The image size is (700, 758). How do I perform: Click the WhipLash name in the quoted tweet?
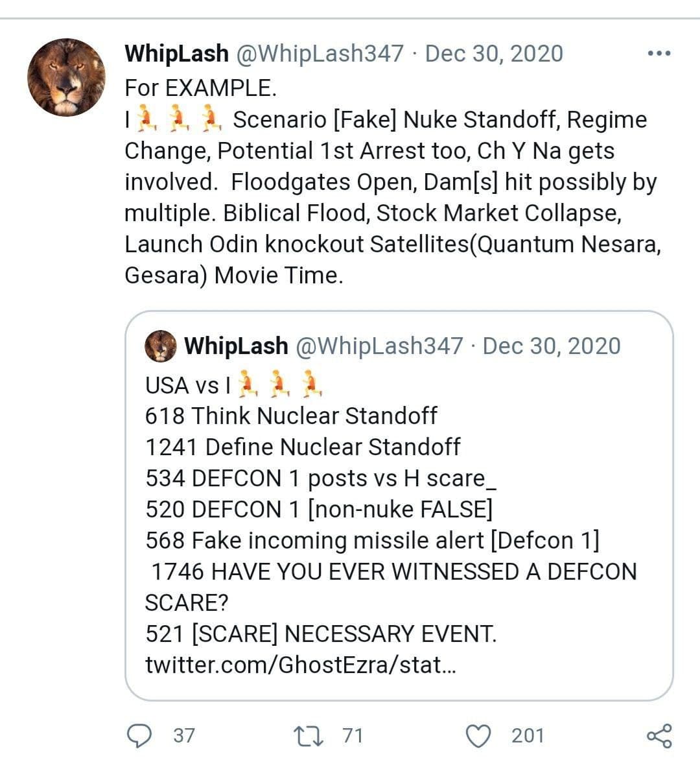pos(236,346)
